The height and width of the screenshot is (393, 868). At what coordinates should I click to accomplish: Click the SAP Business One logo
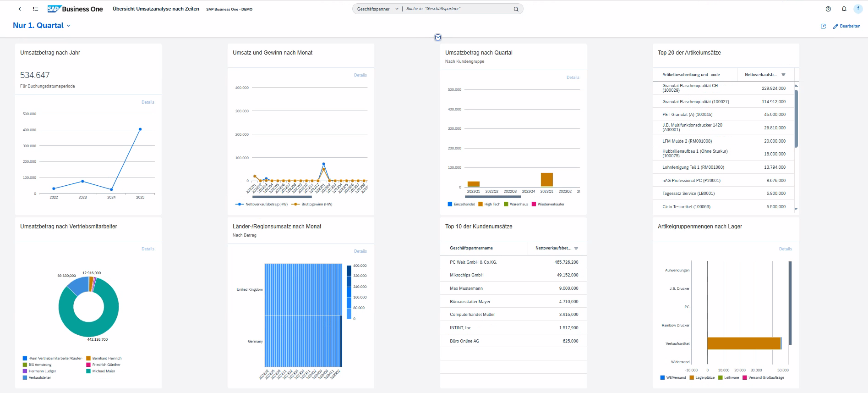75,9
